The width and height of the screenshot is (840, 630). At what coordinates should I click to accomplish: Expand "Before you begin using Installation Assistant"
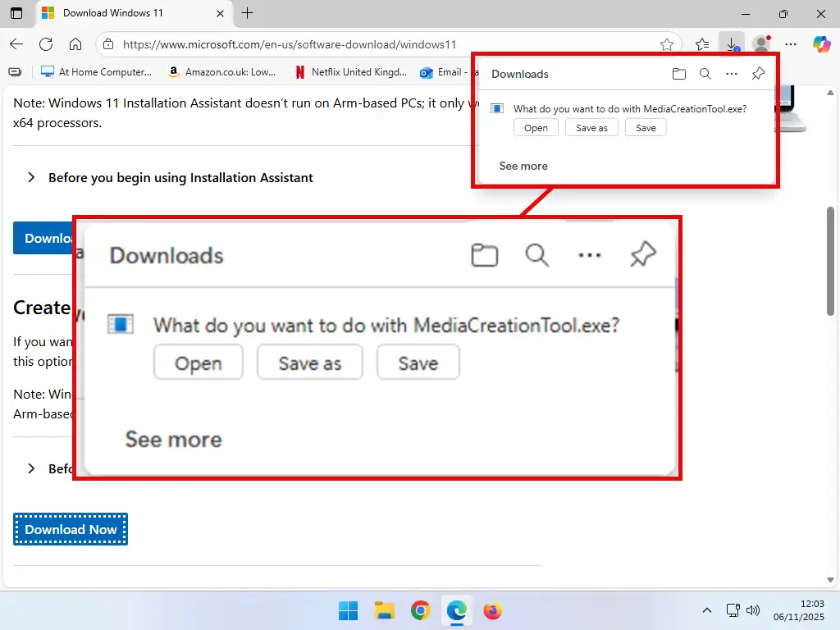[x=180, y=178]
